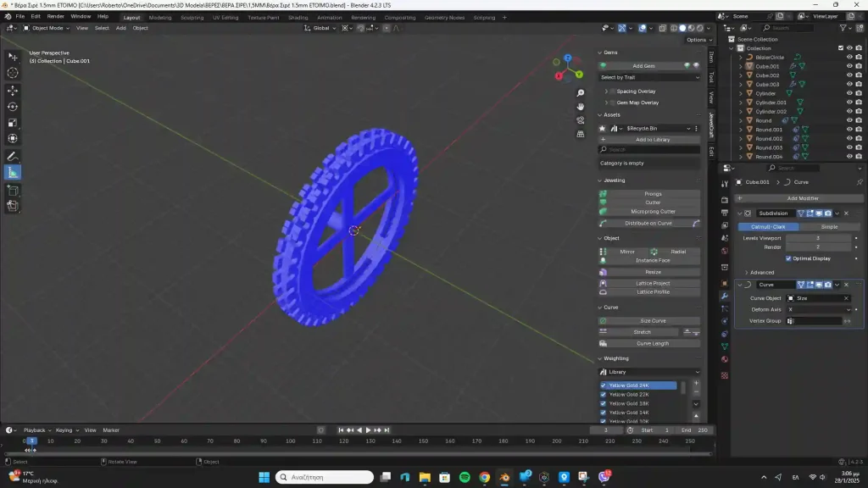Switch to the Modeling workspace tab
This screenshot has height=488, width=868.
pos(160,18)
